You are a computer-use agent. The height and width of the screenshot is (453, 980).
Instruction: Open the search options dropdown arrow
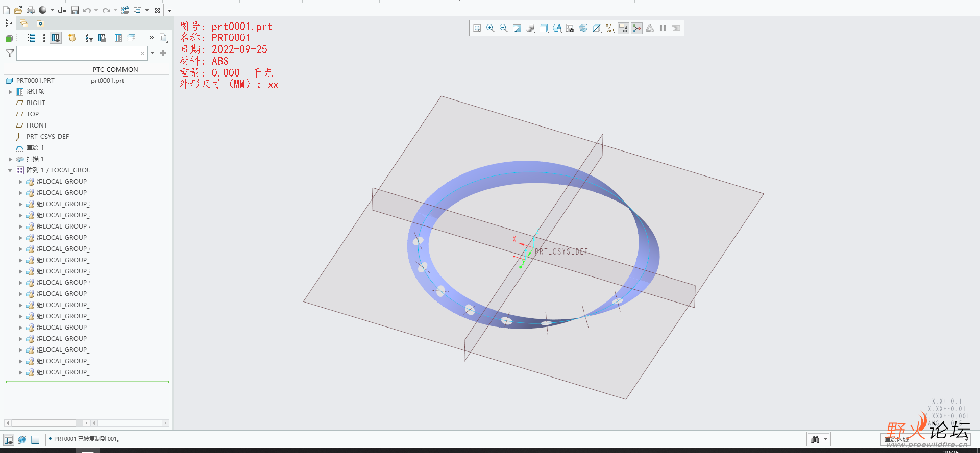152,53
